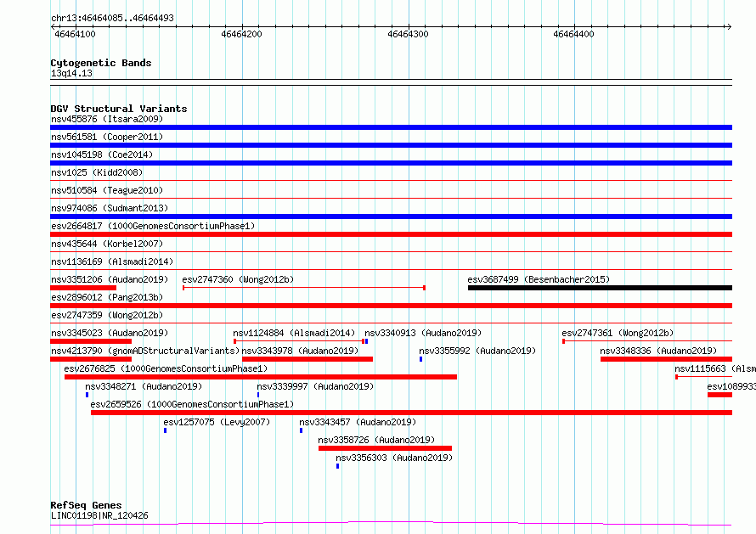The width and height of the screenshot is (756, 534).
Task: Click the blue marker under nsv3340913
Action: pos(366,341)
